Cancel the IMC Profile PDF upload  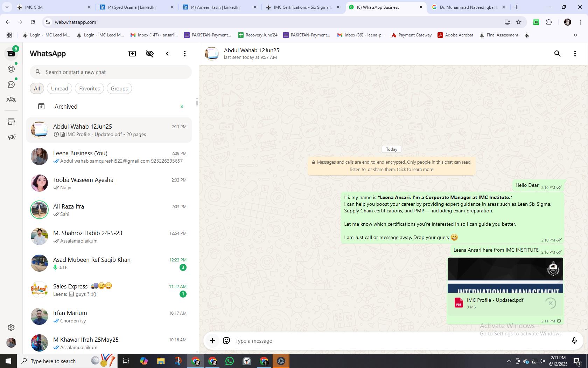point(551,303)
